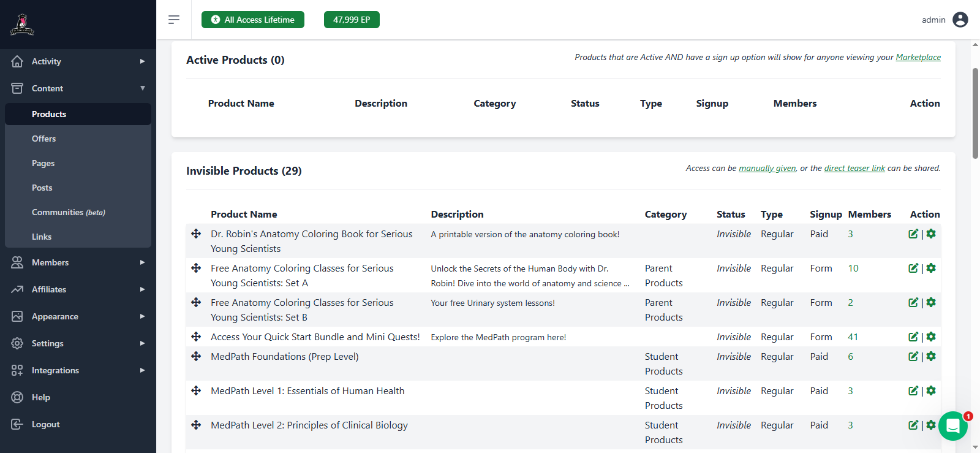Open the live chat widget bubble

(x=952, y=426)
